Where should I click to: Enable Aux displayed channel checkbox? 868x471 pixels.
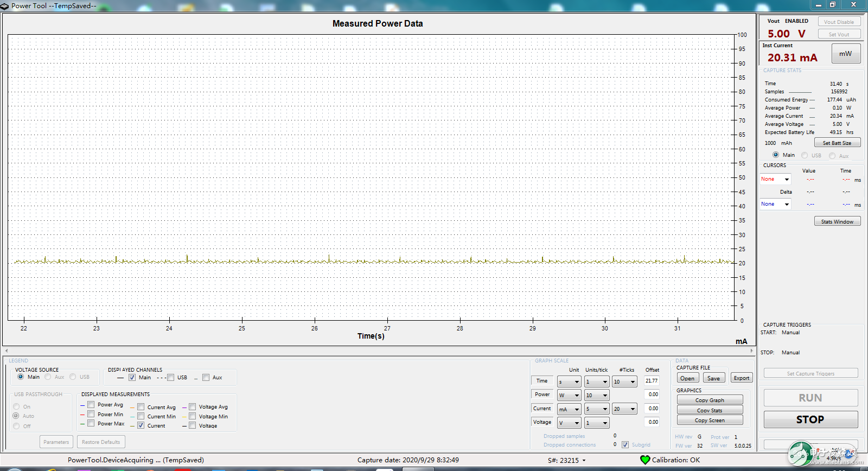pyautogui.click(x=206, y=378)
